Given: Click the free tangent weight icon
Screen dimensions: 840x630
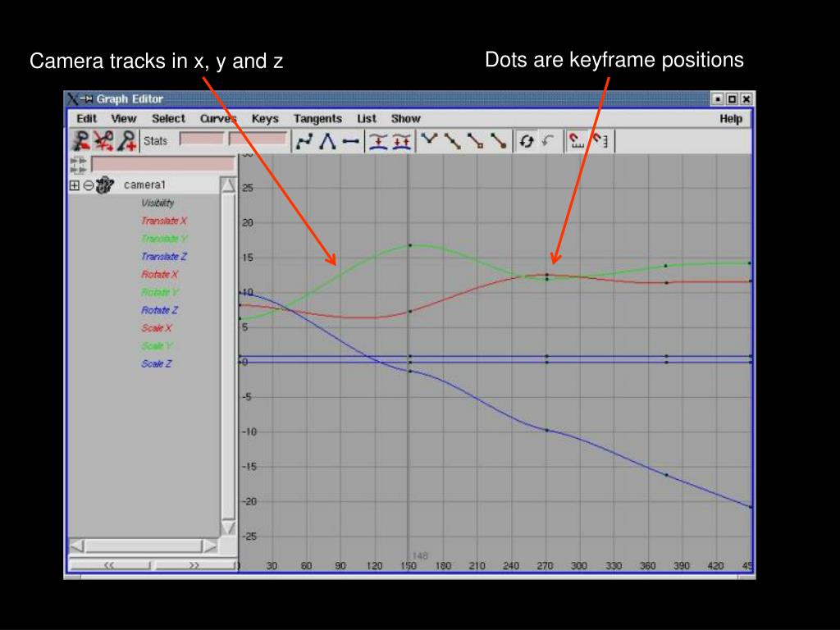Looking at the screenshot, I should coord(476,141).
